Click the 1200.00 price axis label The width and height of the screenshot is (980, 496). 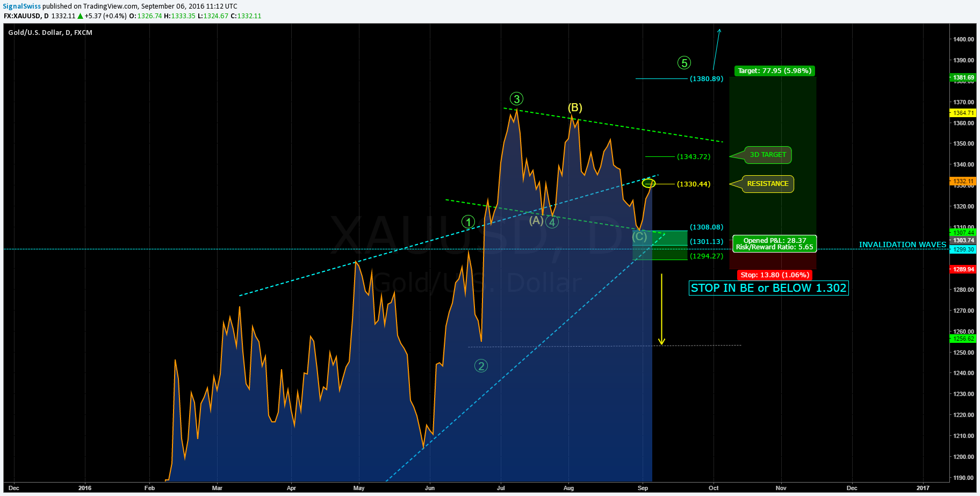pos(963,457)
